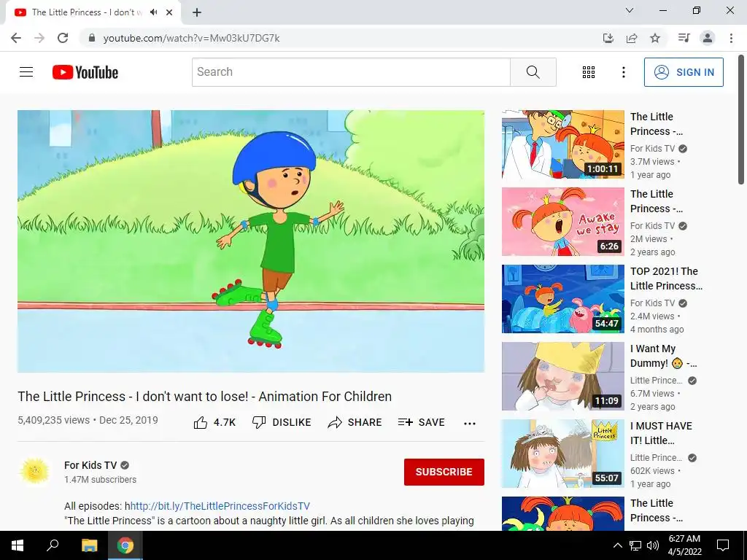Close the Little Princess tab
Viewport: 747px width, 560px height.
(169, 12)
